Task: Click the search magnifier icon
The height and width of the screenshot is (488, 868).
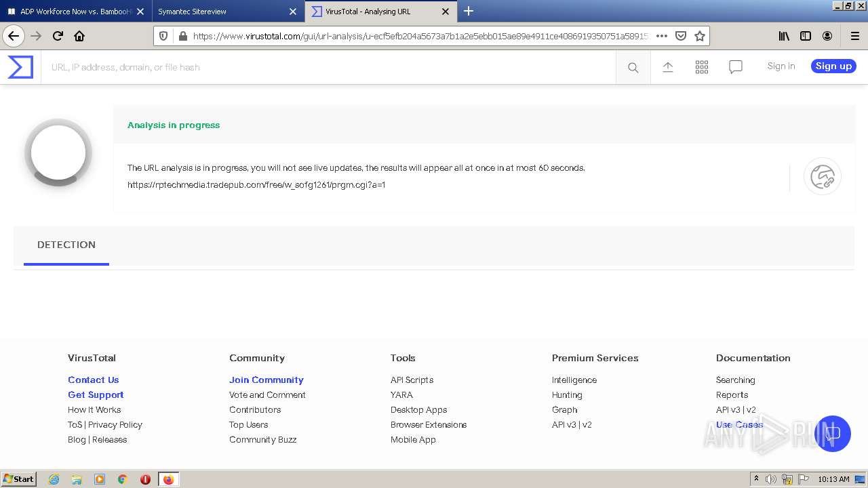Action: tap(633, 67)
